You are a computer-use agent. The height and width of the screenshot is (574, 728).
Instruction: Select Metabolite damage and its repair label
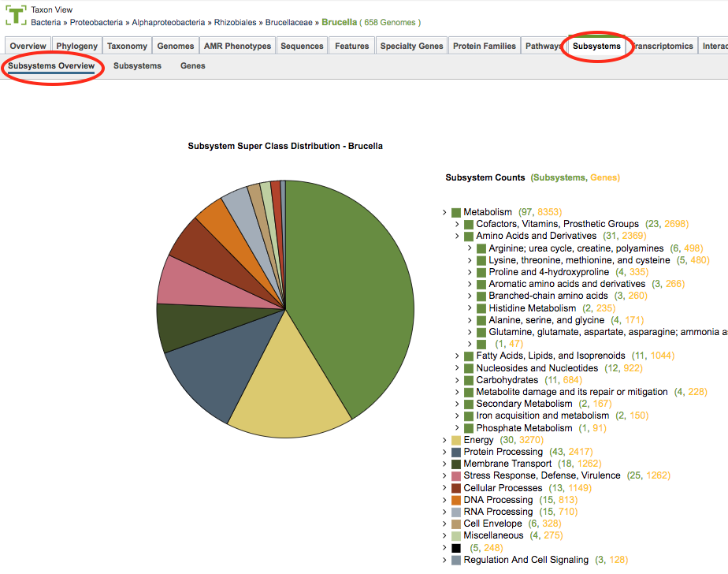pos(571,392)
